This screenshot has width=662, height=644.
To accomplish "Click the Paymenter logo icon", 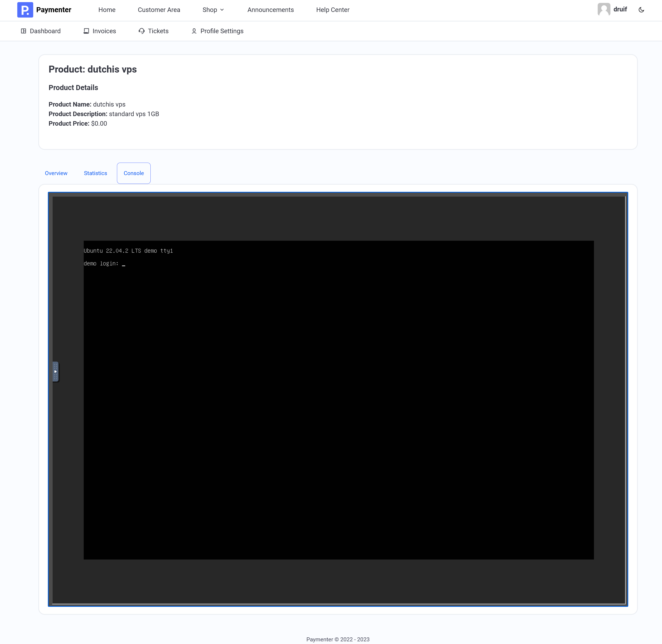I will pos(25,10).
